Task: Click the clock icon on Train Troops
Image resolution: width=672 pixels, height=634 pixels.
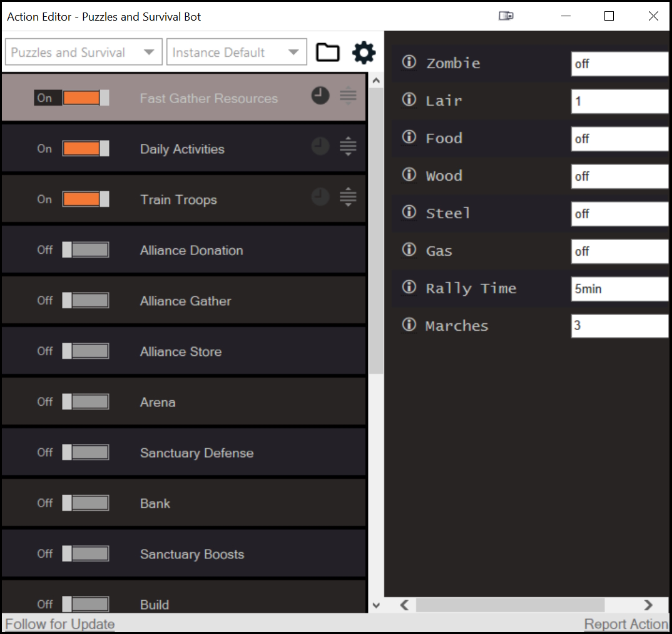Action: 320,196
